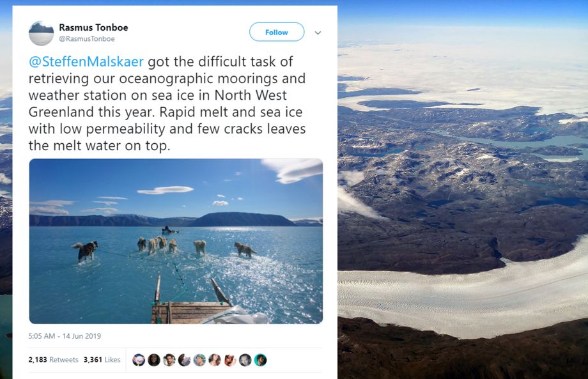This screenshot has height=379, width=588.
Task: Click the sixth liker avatar
Action: [x=215, y=360]
